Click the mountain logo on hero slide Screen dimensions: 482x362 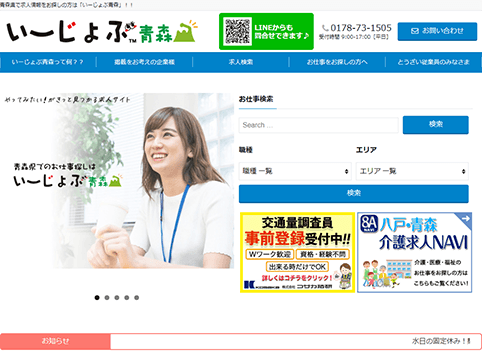point(115,180)
